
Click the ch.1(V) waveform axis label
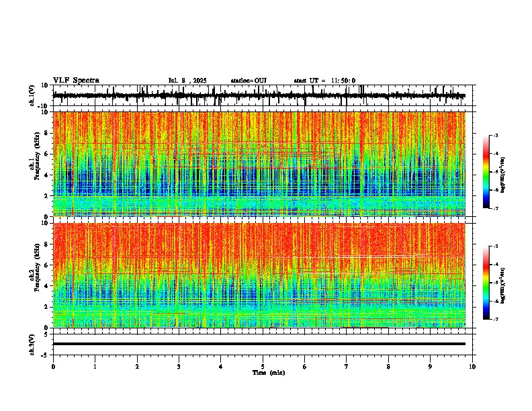32,95
